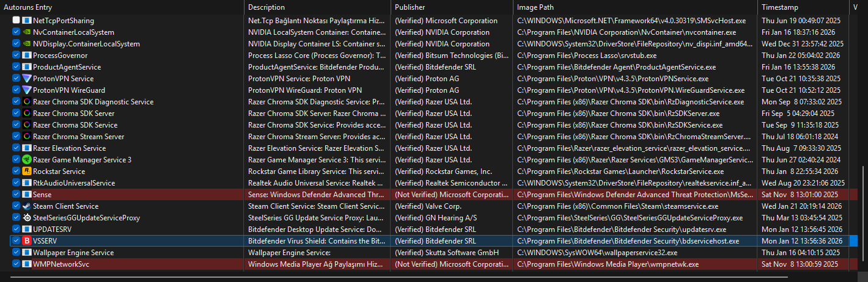Disable the UPDATESRV checkbox
The height and width of the screenshot is (282, 868).
pos(16,230)
